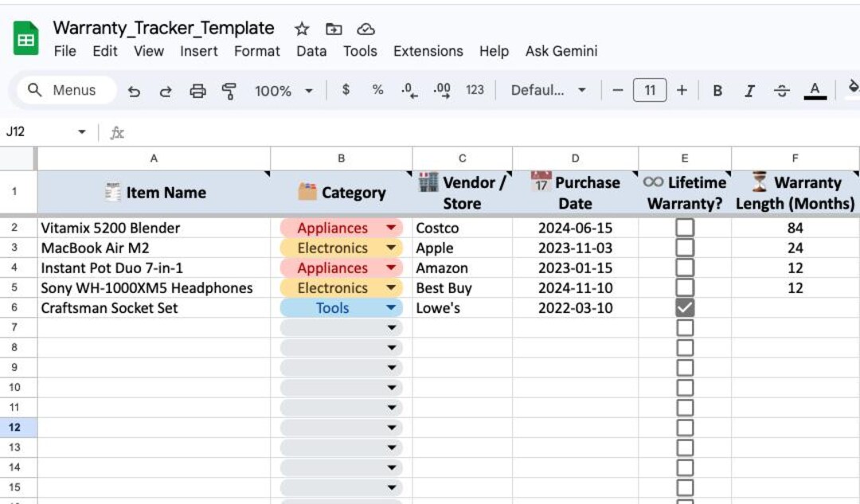The width and height of the screenshot is (860, 504).
Task: Click the fx formula icon
Action: tap(117, 132)
